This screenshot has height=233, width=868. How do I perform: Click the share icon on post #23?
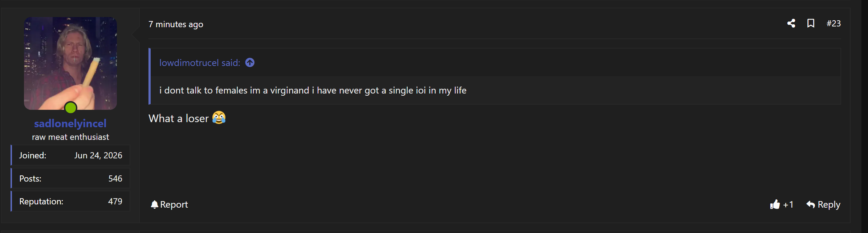[x=791, y=24]
